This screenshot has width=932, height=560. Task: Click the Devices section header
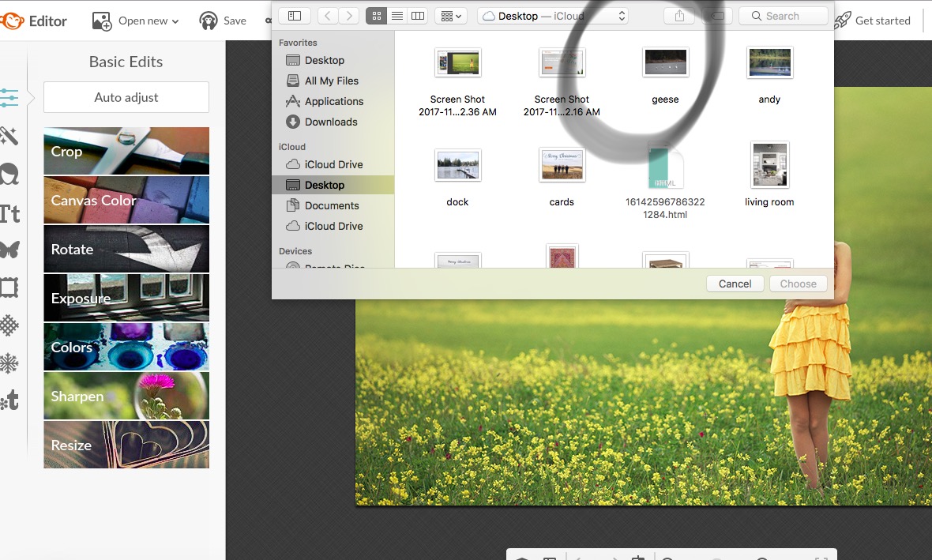[295, 251]
